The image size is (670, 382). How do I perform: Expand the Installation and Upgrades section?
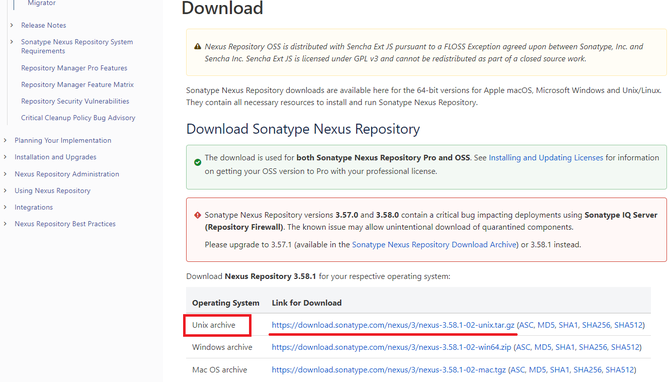(x=5, y=157)
